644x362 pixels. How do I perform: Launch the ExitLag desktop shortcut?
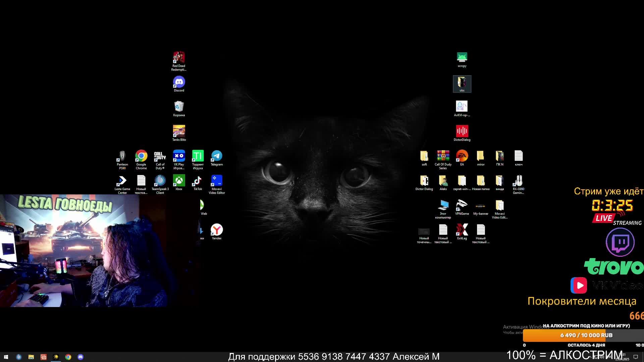pyautogui.click(x=462, y=230)
